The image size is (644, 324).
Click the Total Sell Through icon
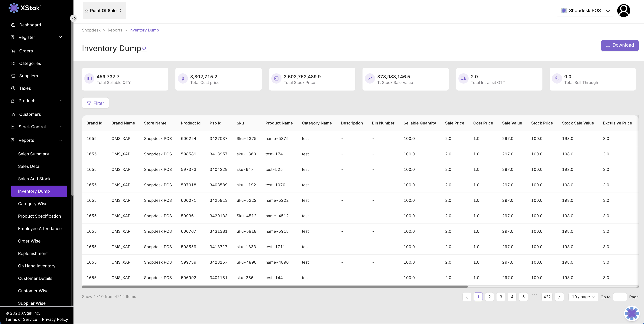[x=557, y=79]
